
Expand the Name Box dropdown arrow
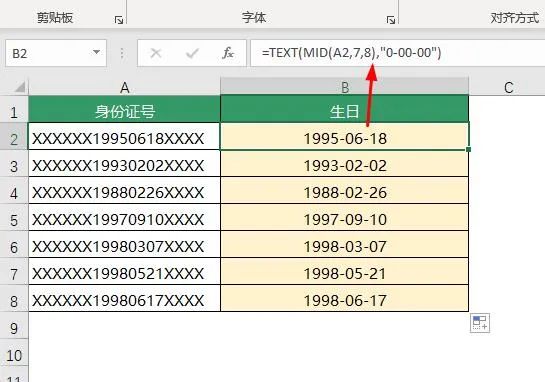coord(96,52)
